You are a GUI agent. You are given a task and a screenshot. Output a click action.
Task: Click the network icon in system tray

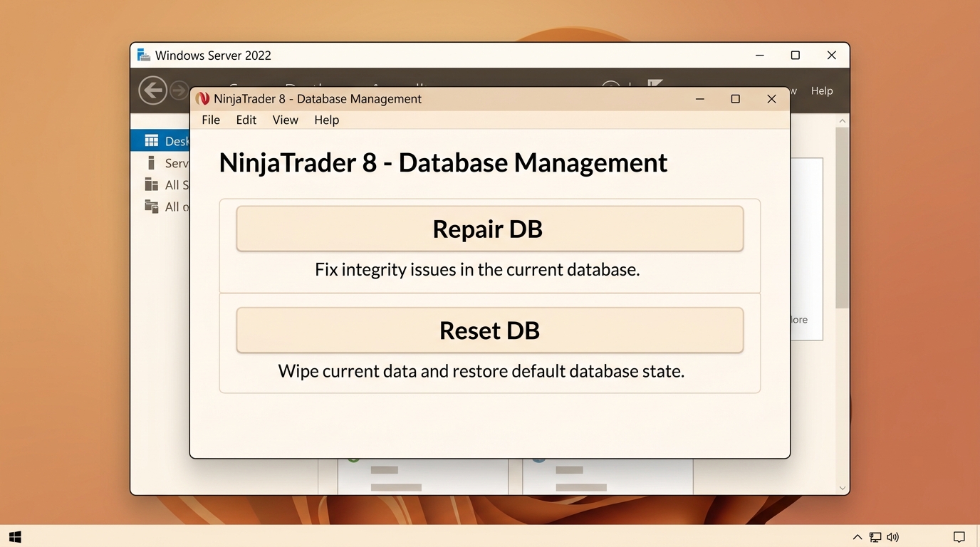[x=875, y=537]
